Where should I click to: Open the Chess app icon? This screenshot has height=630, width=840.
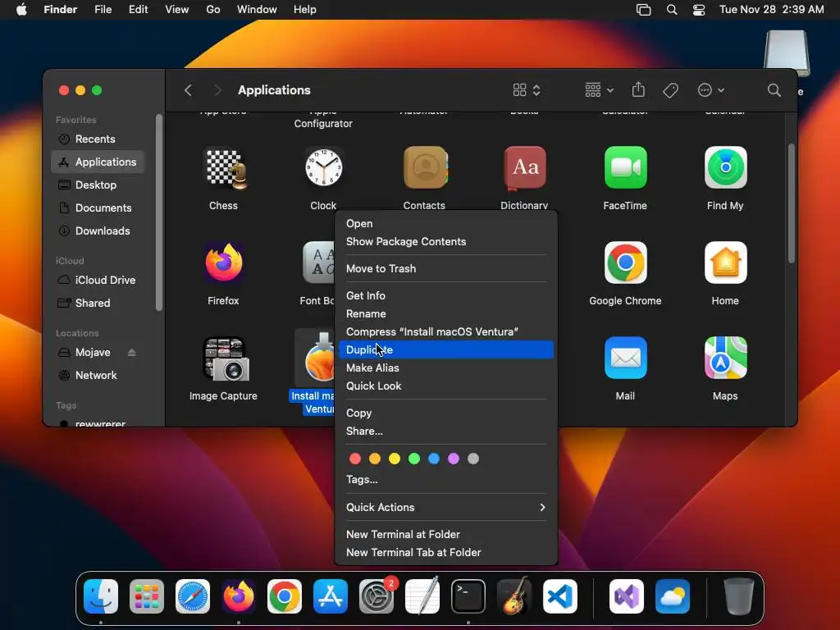coord(226,168)
